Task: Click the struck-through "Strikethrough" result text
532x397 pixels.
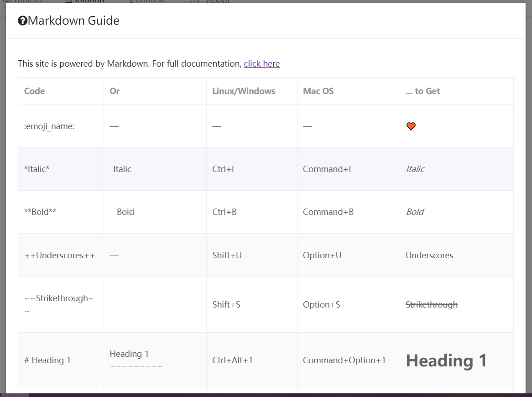Action: (432, 304)
